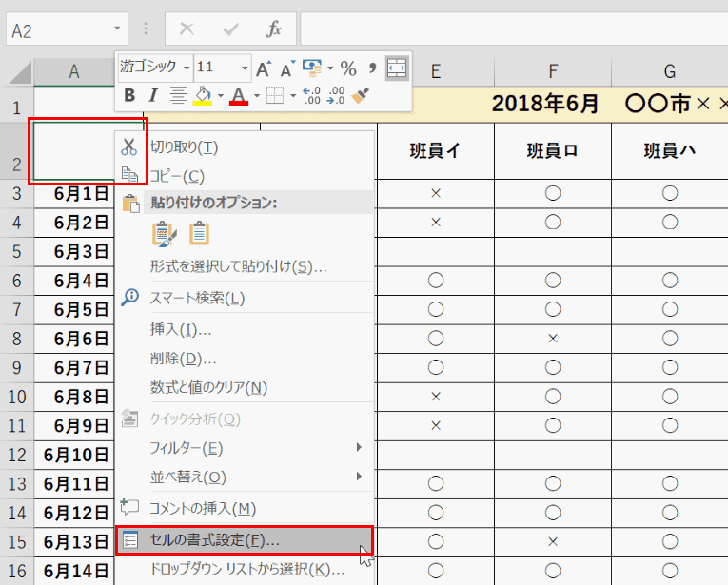Toggle Italic formatting in mini toolbar
The image size is (728, 585).
(x=153, y=95)
